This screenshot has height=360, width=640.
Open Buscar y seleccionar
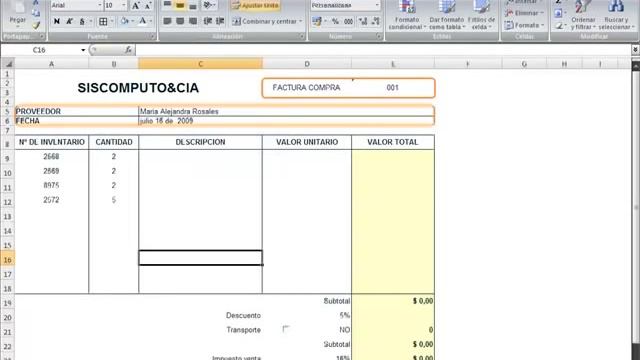coord(616,16)
